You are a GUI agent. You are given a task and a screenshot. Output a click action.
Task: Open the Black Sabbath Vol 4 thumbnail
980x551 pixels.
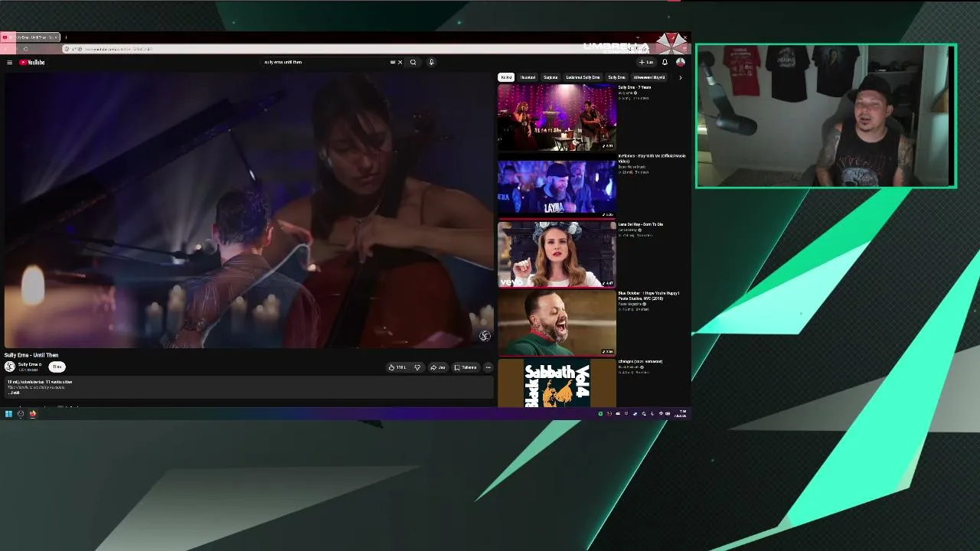557,383
